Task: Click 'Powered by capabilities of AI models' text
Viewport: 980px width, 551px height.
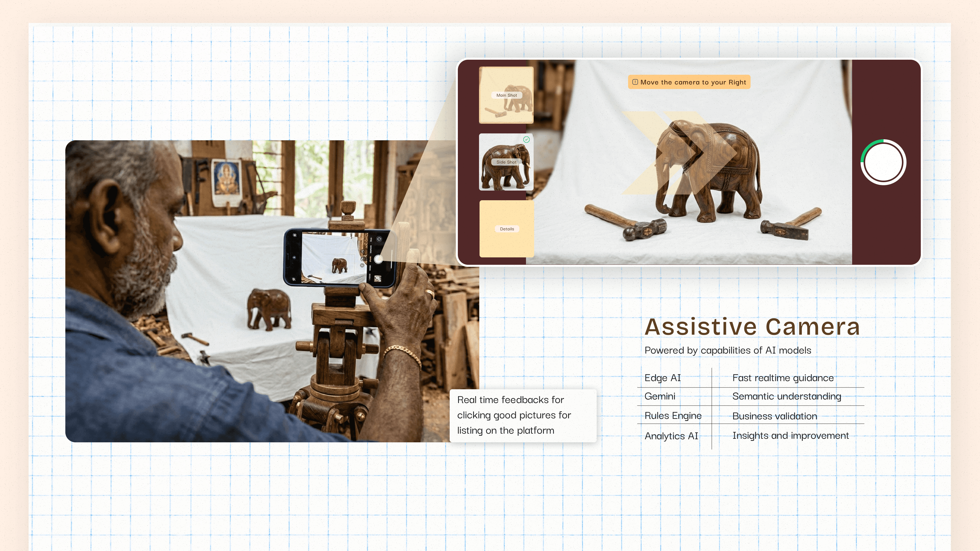Action: [x=728, y=350]
